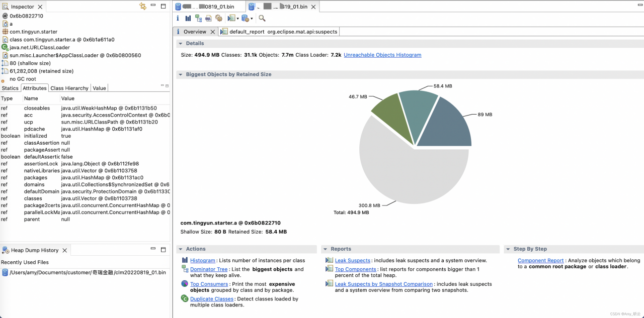Open dropdown arrow next to query browser icon
This screenshot has width=644, height=318.
coord(252,19)
